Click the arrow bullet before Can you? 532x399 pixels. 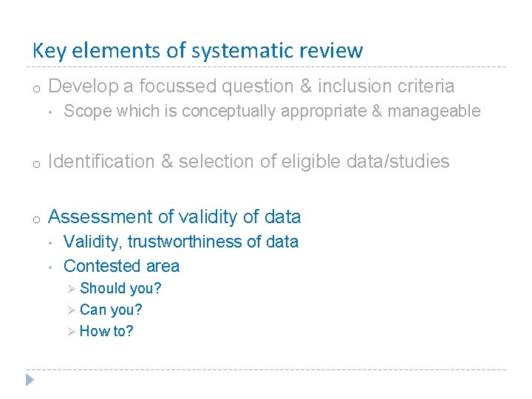point(71,310)
